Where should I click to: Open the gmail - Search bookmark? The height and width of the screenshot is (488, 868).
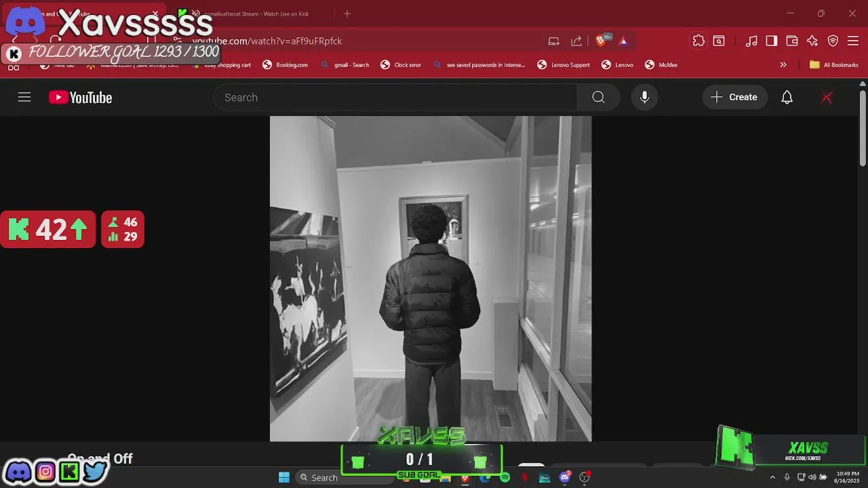click(x=345, y=65)
